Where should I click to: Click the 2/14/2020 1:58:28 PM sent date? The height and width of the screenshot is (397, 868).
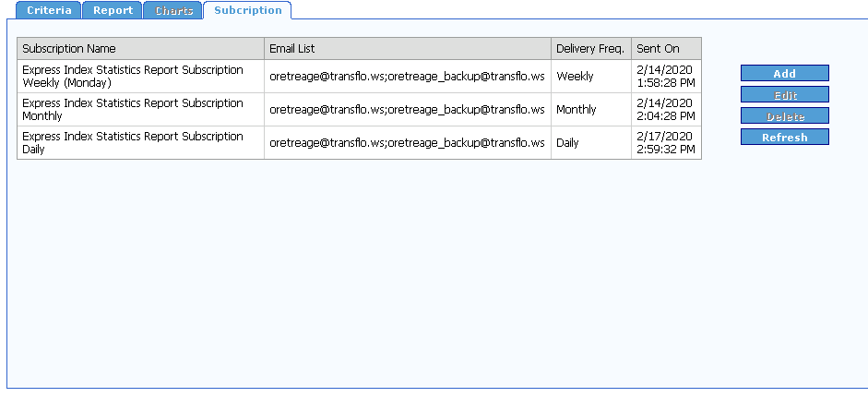click(666, 77)
